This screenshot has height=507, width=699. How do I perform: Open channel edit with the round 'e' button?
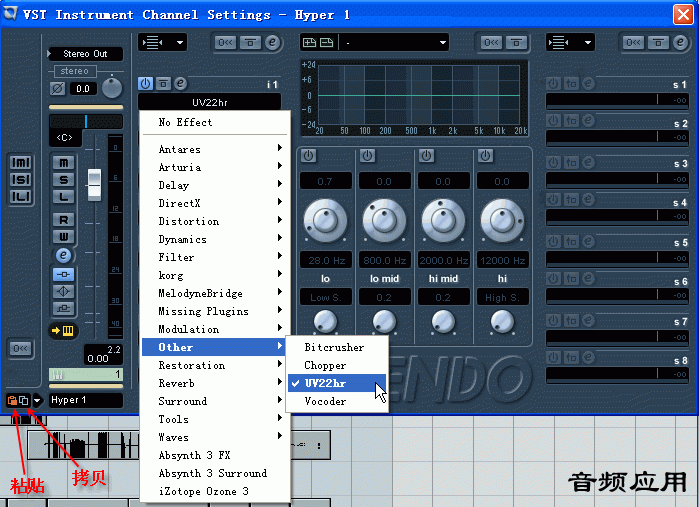(63, 256)
